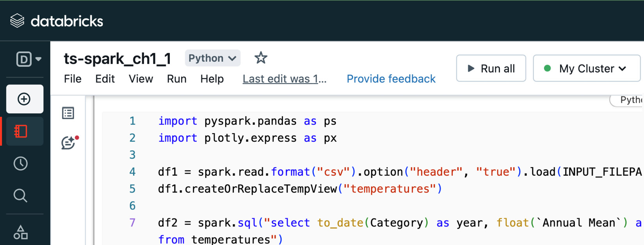This screenshot has height=245, width=644.
Task: Click the databricks wordmark text
Action: pyautogui.click(x=67, y=21)
